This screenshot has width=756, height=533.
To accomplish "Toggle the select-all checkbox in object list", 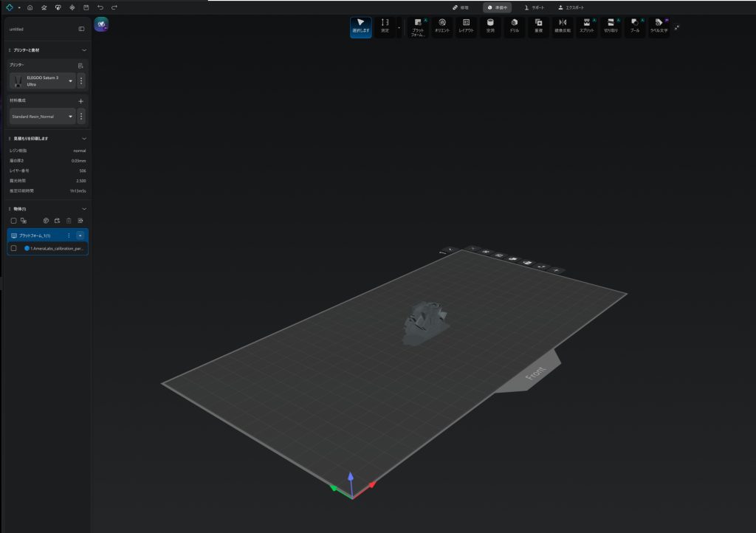I will [13, 221].
